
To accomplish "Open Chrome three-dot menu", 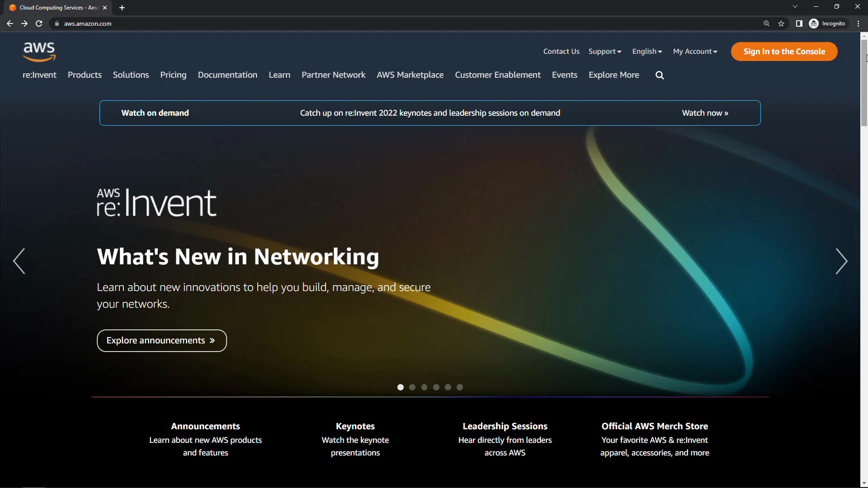I will coord(858,23).
